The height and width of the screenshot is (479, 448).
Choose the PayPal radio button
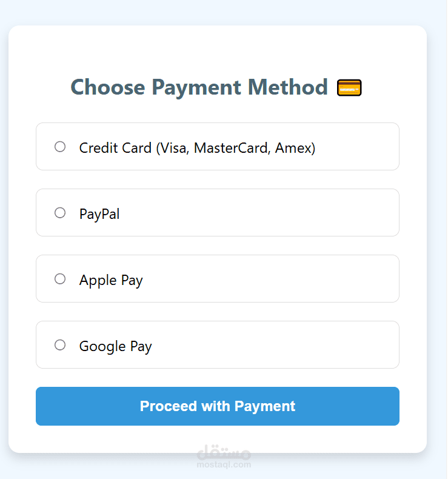(x=60, y=213)
